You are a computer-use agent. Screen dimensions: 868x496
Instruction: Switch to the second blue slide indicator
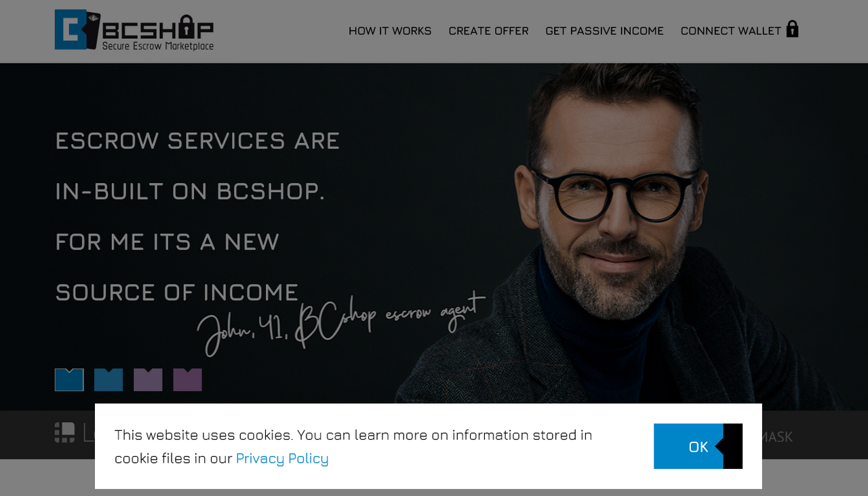108,380
